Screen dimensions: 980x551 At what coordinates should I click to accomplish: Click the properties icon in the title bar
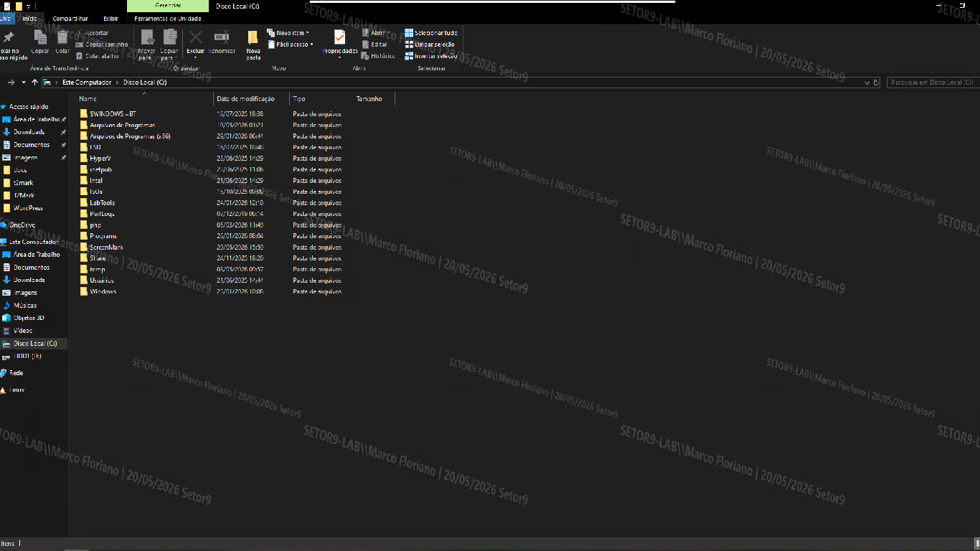[7, 6]
